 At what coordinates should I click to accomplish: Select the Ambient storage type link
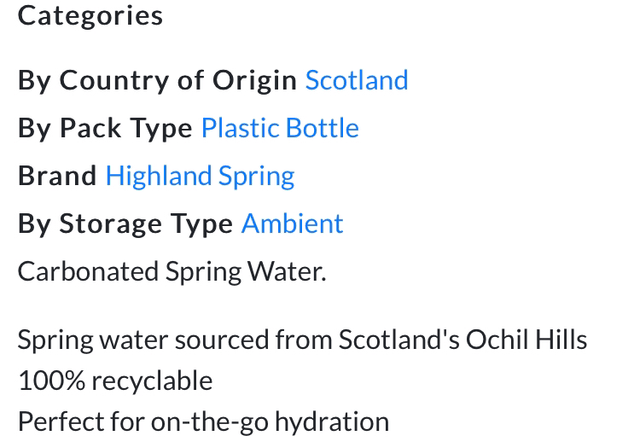[292, 223]
